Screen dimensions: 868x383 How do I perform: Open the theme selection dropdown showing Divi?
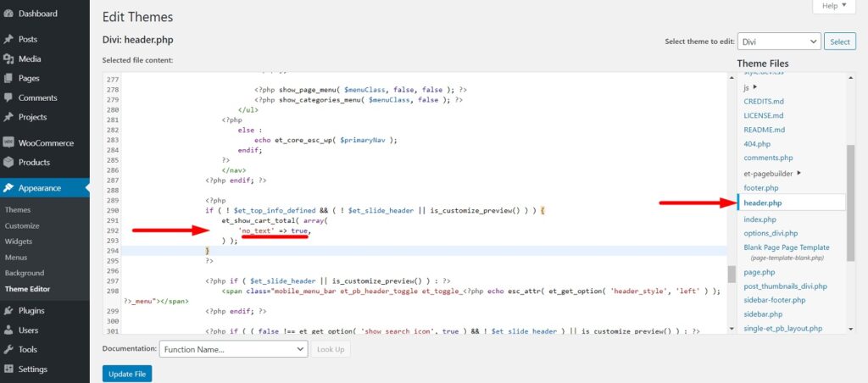click(x=779, y=42)
